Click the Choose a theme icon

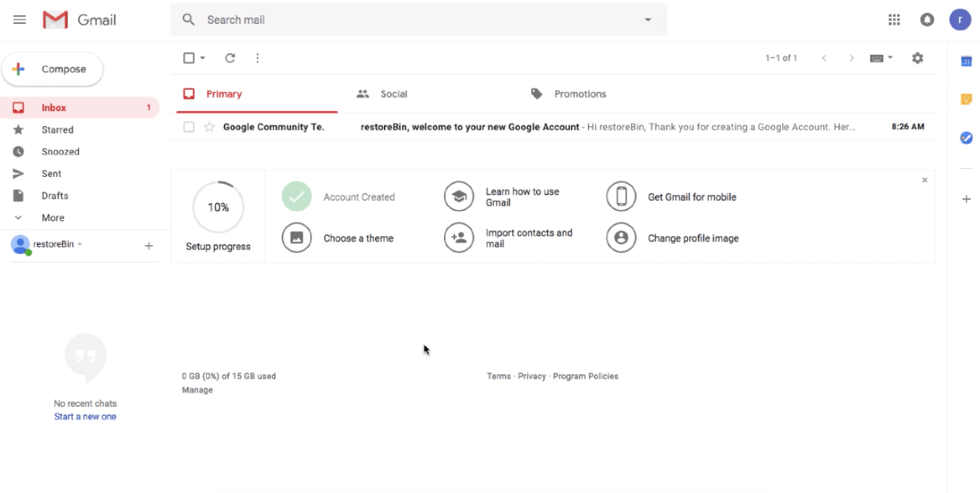(296, 238)
